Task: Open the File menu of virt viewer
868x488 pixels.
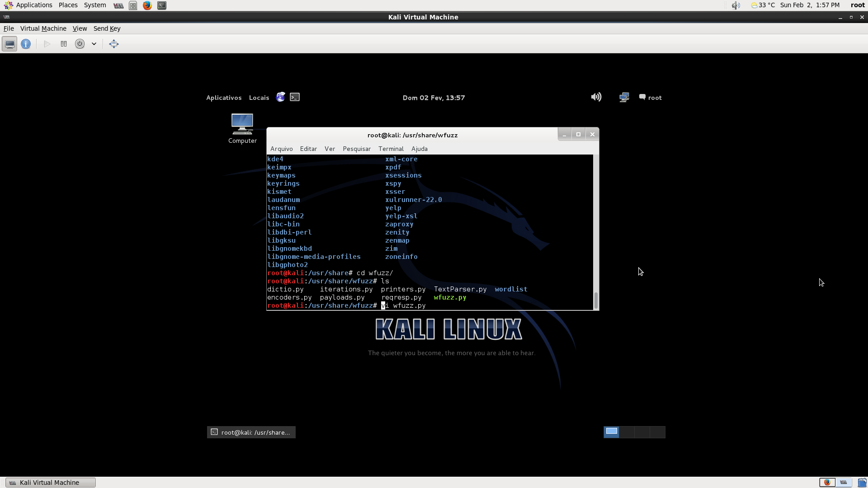Action: pyautogui.click(x=9, y=28)
